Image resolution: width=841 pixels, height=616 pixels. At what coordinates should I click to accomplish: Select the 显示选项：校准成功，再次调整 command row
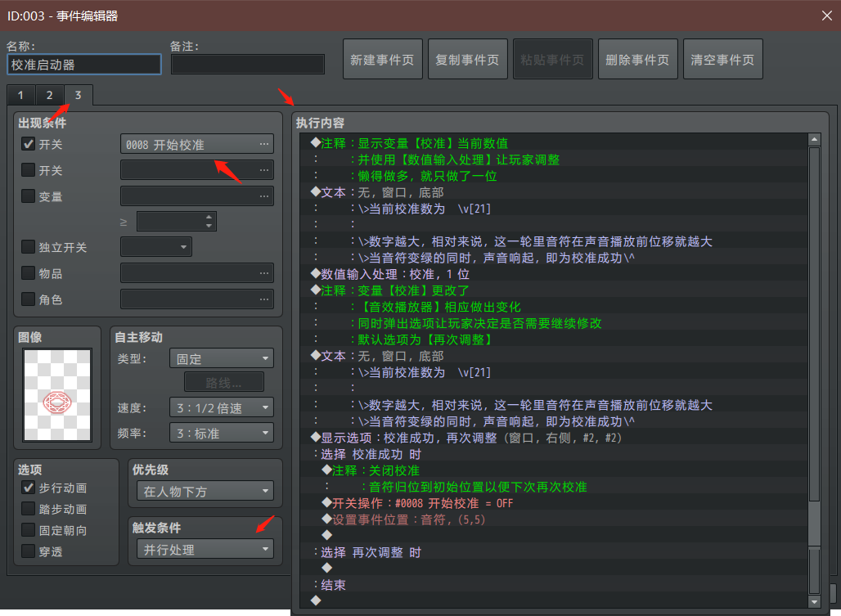(554, 438)
